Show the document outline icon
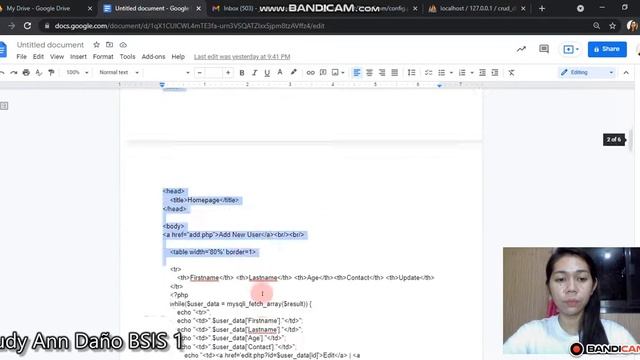 coord(4,106)
